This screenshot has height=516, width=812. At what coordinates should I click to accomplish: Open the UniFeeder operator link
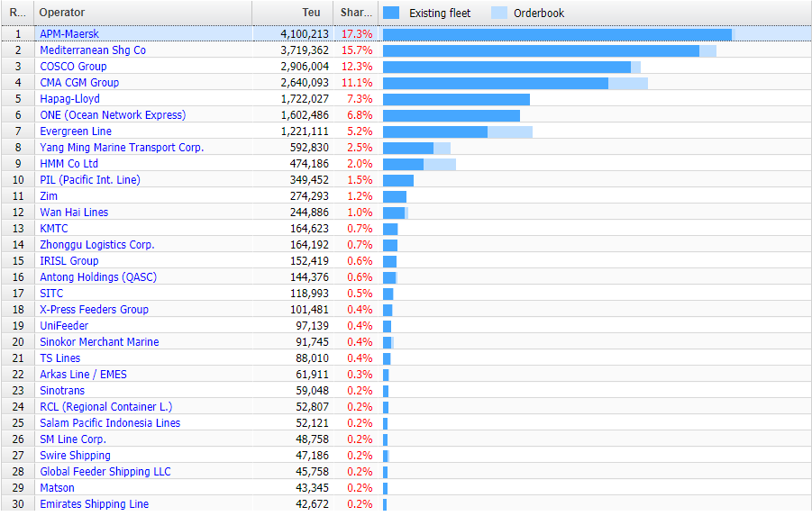[x=64, y=326]
